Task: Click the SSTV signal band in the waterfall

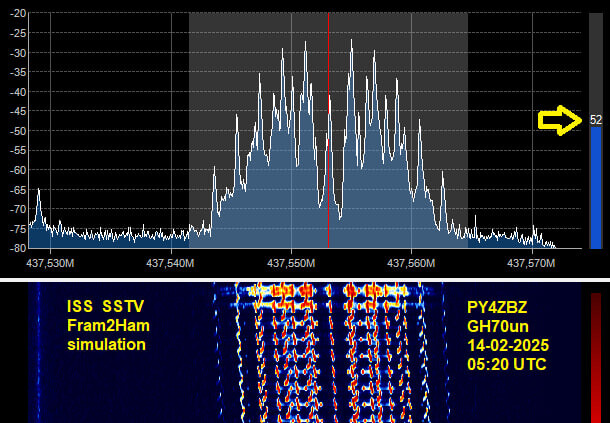Action: [x=329, y=352]
